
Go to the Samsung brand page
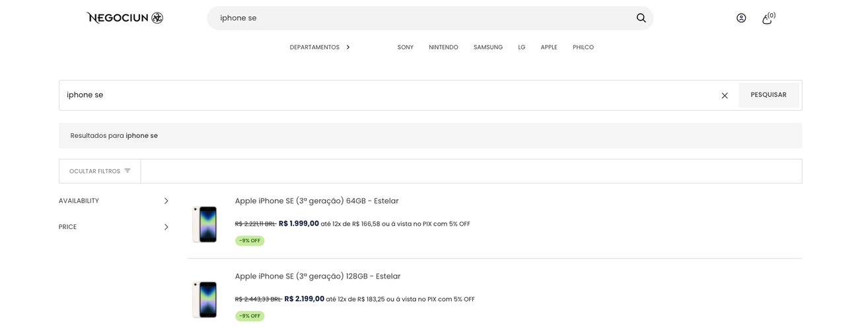(x=488, y=48)
